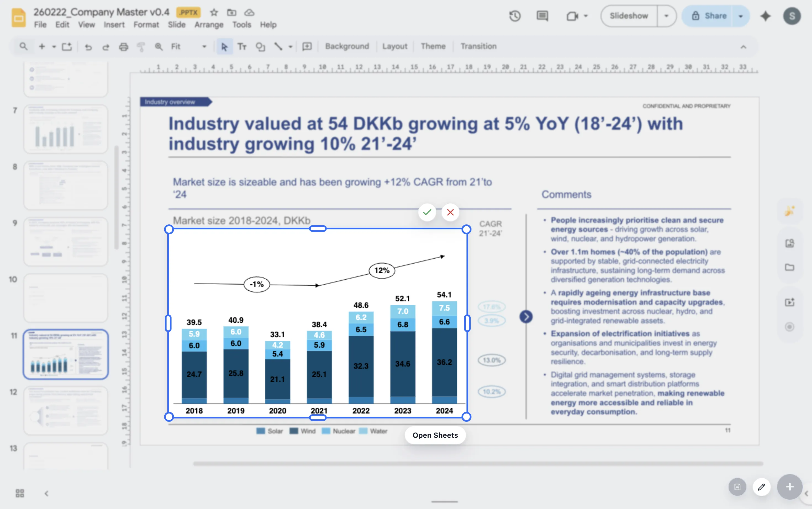This screenshot has height=509, width=812.
Task: Open the Insert menu
Action: point(114,25)
